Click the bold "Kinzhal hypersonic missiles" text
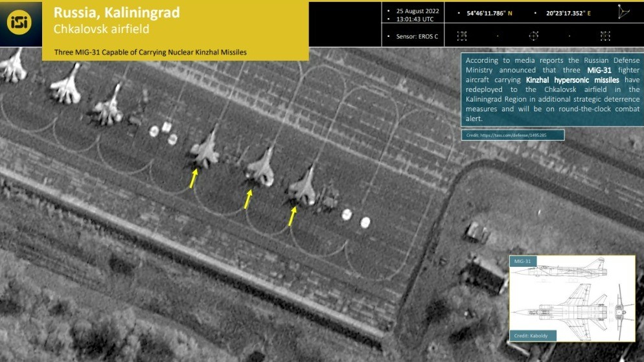 click(572, 80)
